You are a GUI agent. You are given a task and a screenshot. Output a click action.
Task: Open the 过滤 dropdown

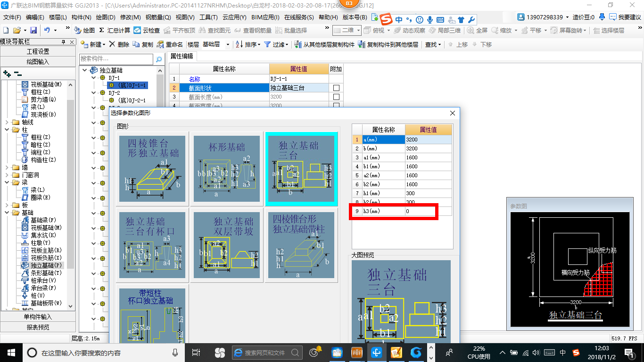276,44
